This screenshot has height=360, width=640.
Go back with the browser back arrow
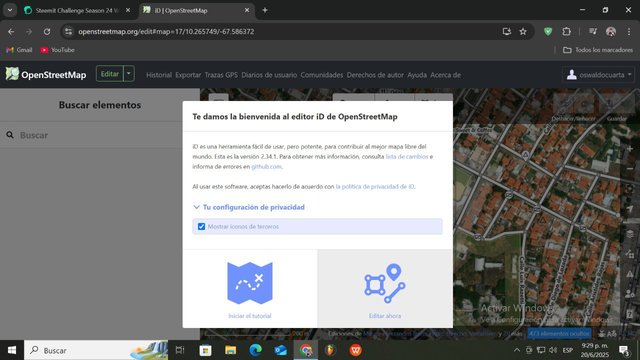tap(11, 31)
